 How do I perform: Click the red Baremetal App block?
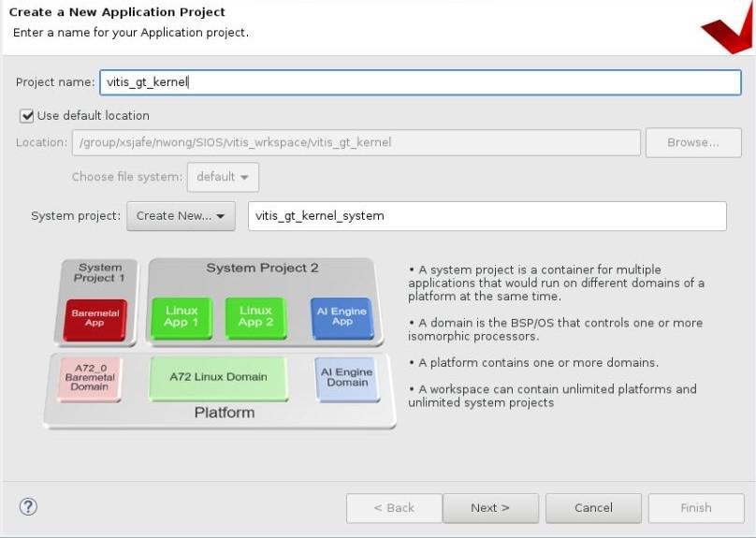(x=95, y=320)
